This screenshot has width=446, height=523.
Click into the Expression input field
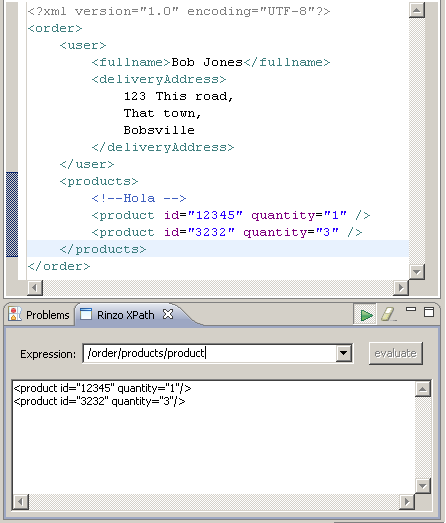tap(210, 353)
